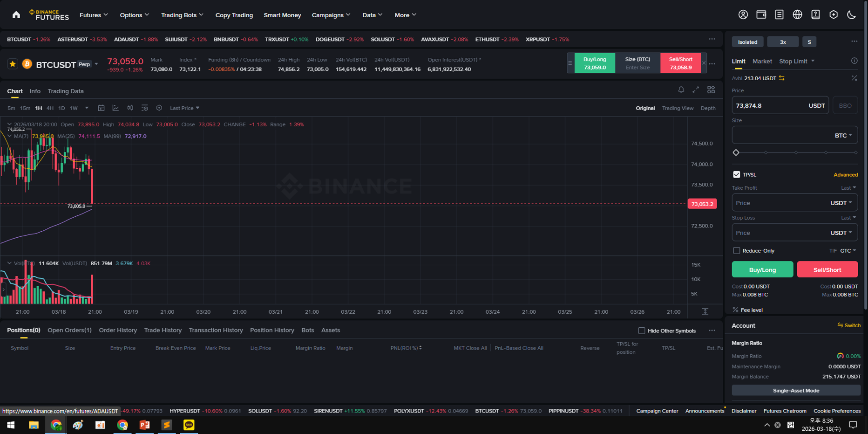868x434 pixels.
Task: Open the chart layout grid icon
Action: [711, 90]
